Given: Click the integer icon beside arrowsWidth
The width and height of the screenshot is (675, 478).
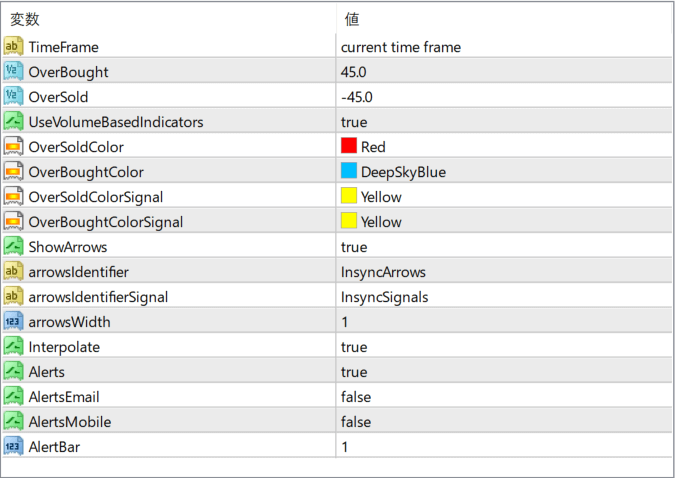Looking at the screenshot, I should click(x=13, y=321).
